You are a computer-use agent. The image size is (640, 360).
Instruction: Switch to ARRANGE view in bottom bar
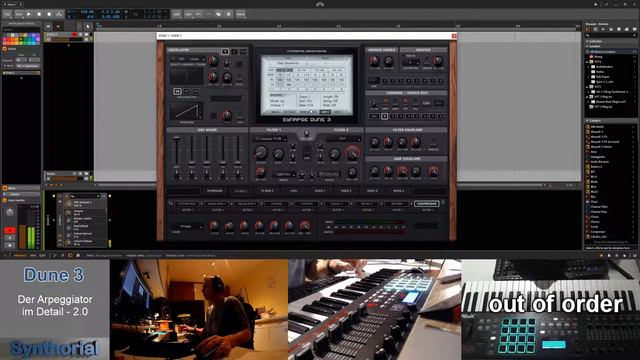(x=20, y=256)
